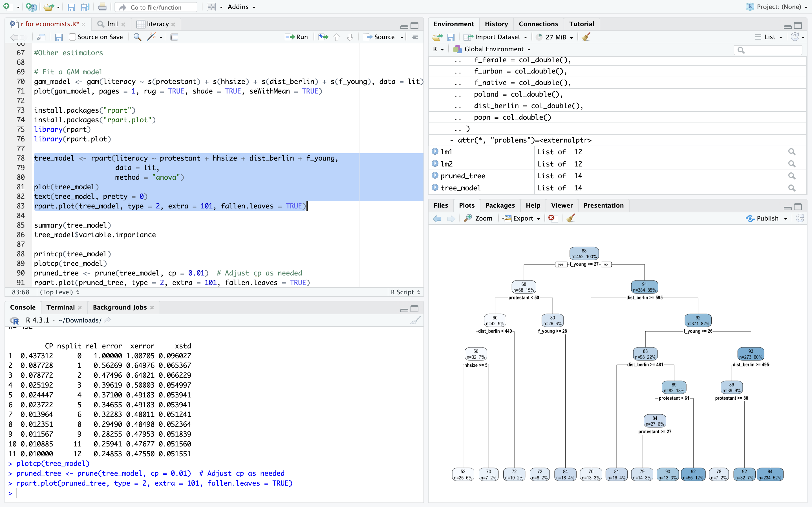The image size is (812, 507).
Task: Save the current script with the editor's disk icon
Action: [59, 37]
